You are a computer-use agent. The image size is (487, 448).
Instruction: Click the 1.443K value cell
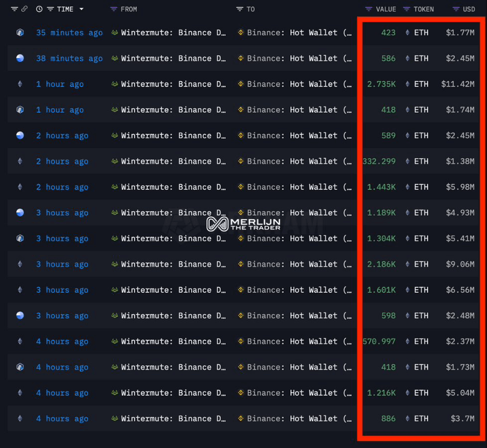(x=381, y=187)
